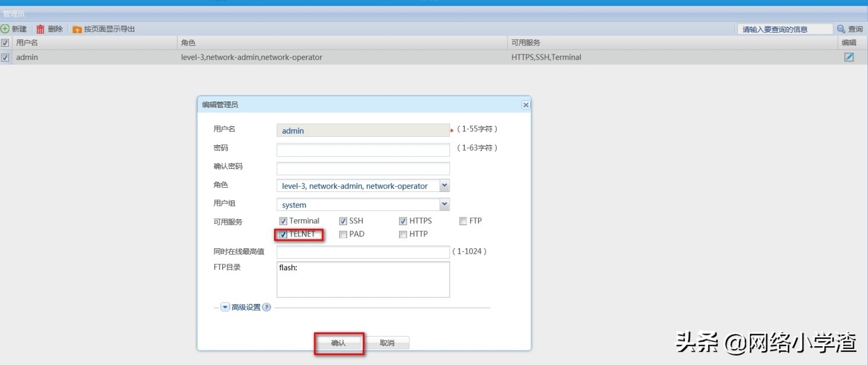Image resolution: width=868 pixels, height=365 pixels.
Task: Click the 新建 new label in toolbar
Action: 19,29
